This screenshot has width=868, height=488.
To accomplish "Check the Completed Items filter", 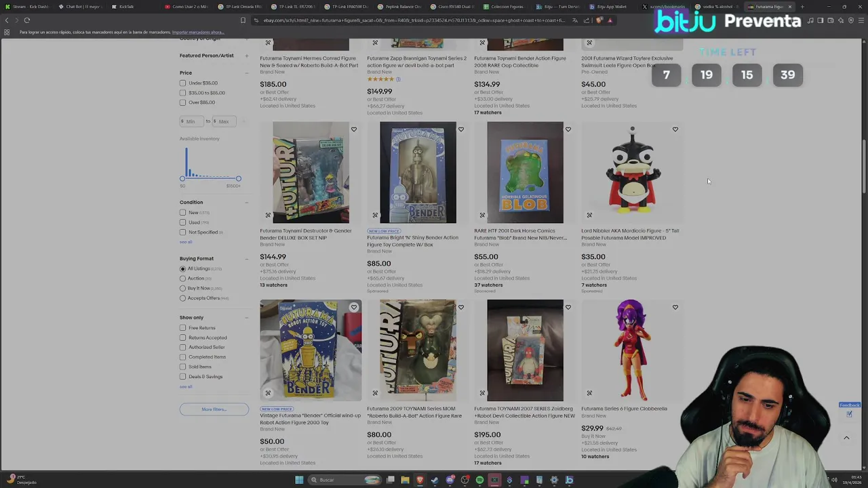I will point(182,357).
